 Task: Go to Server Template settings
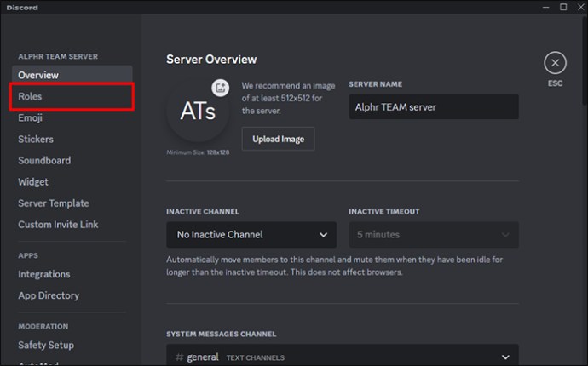click(x=72, y=203)
